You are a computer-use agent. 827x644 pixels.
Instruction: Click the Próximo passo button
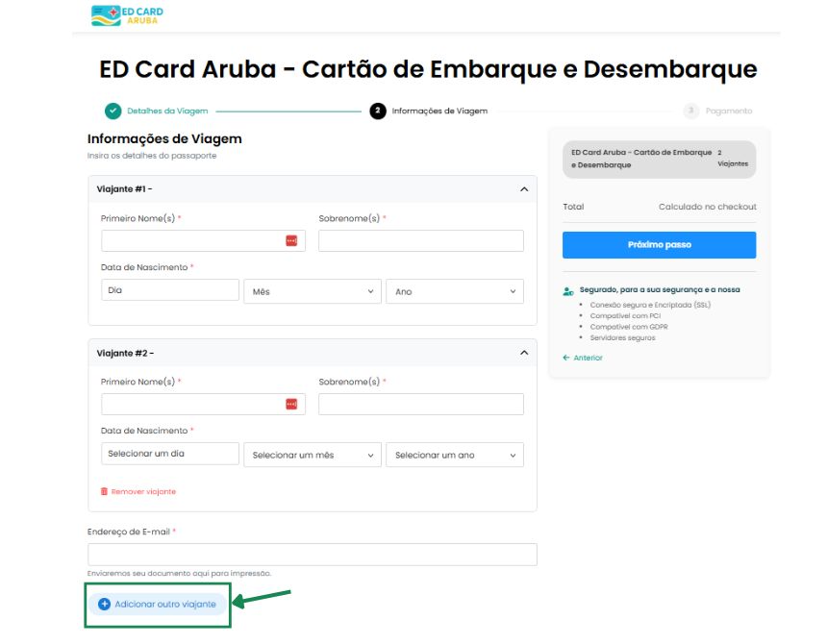click(659, 245)
